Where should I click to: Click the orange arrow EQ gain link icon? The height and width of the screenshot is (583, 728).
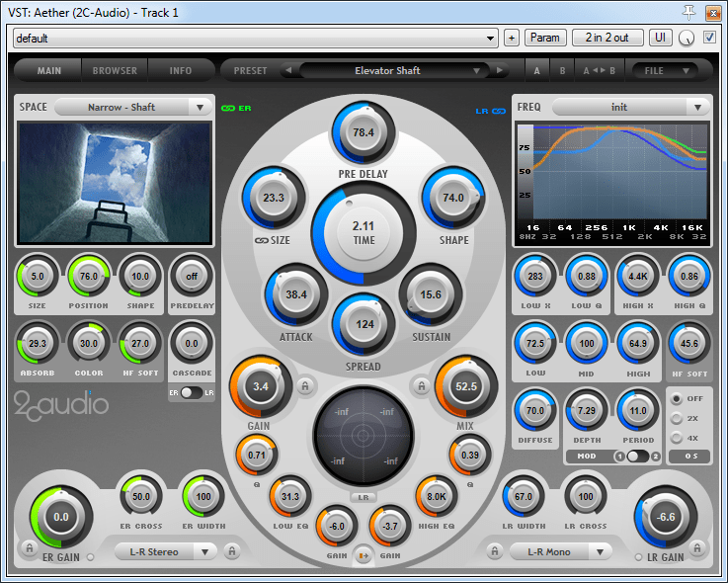click(x=364, y=555)
